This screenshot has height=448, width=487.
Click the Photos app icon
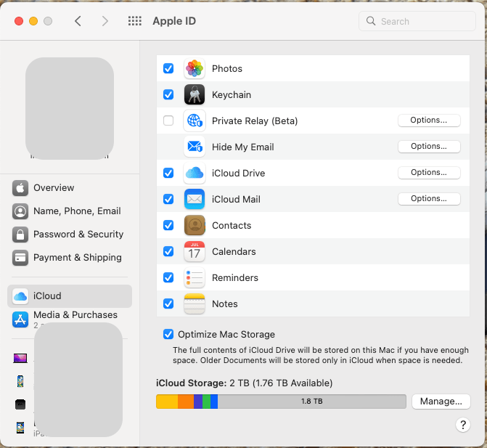(195, 68)
